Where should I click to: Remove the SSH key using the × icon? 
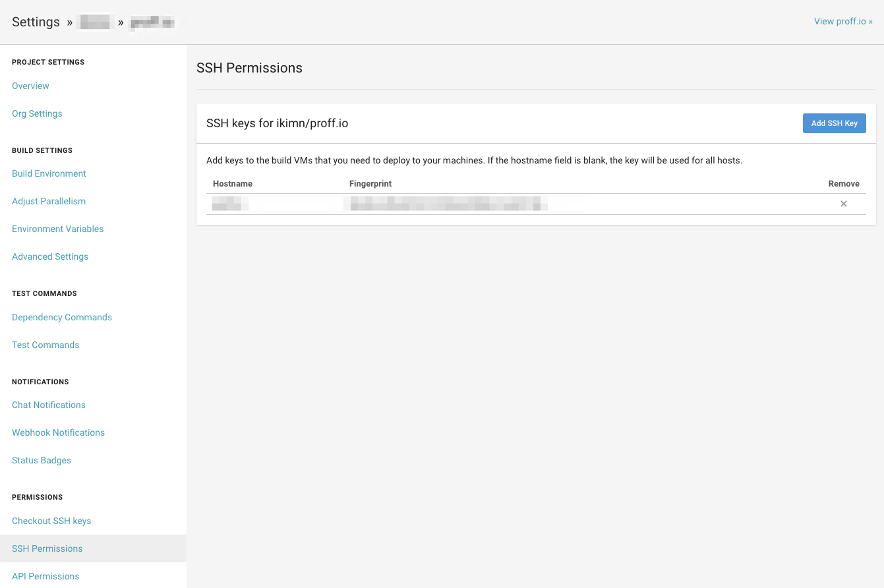844,204
